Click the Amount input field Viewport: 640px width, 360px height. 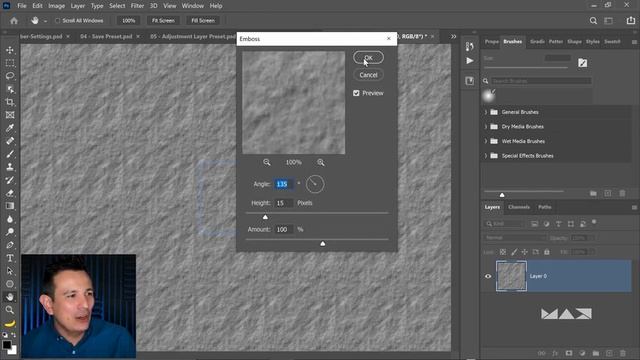[284, 229]
